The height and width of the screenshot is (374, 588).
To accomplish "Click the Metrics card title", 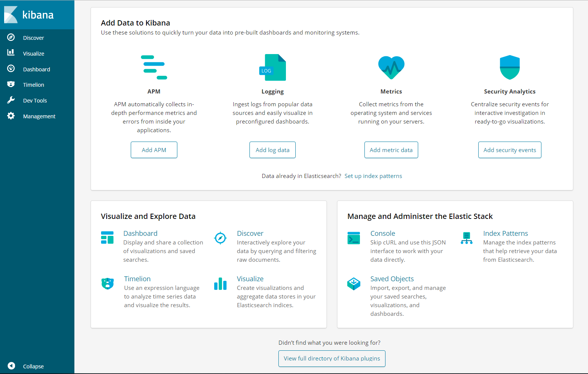I will click(391, 92).
